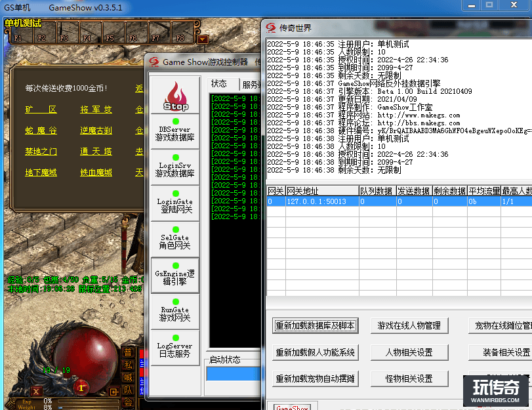This screenshot has width=532, height=410.
Task: Click the http://www.makegs.com log line
Action: tap(363, 115)
